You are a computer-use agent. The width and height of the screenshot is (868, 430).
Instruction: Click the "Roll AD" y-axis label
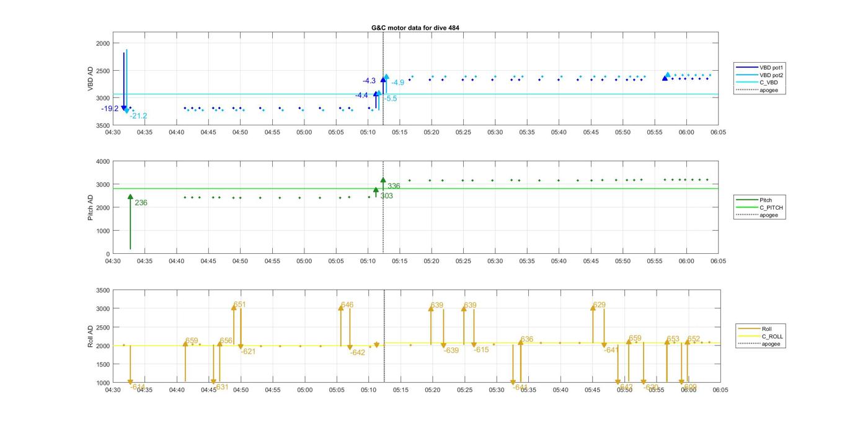click(x=91, y=336)
